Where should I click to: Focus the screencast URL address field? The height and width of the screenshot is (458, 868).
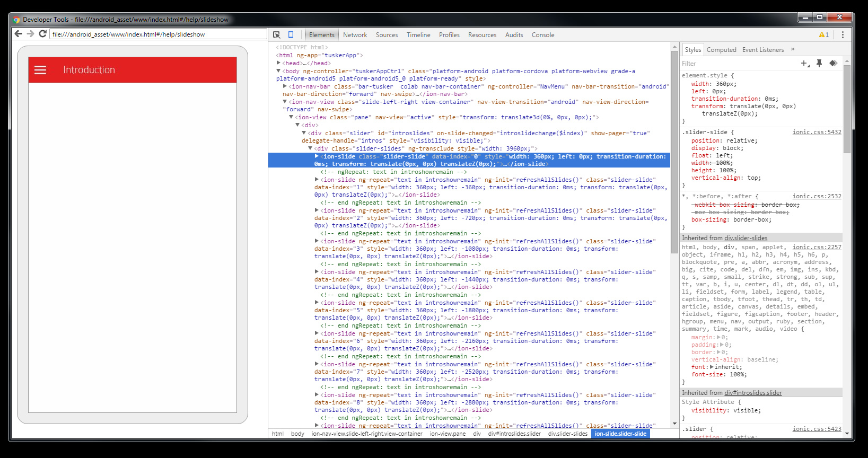[x=158, y=34]
